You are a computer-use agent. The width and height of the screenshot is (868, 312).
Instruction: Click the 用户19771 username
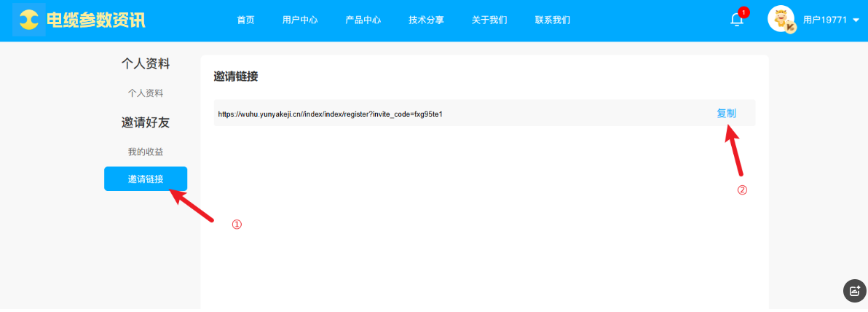(825, 20)
